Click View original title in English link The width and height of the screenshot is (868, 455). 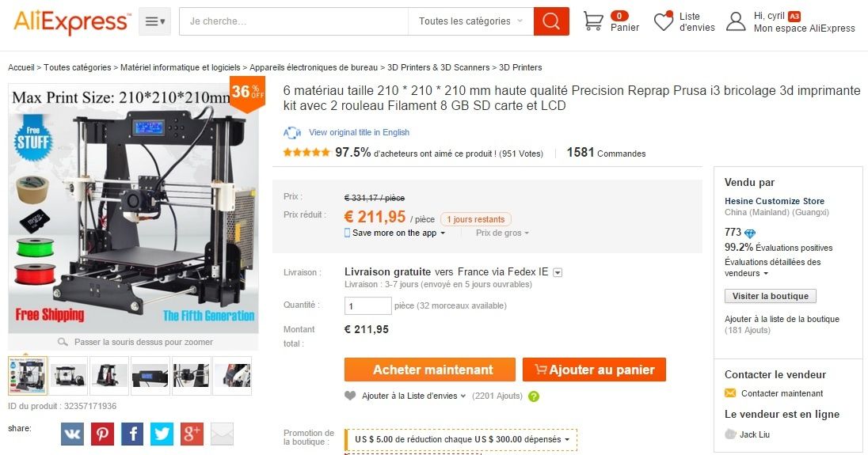359,132
